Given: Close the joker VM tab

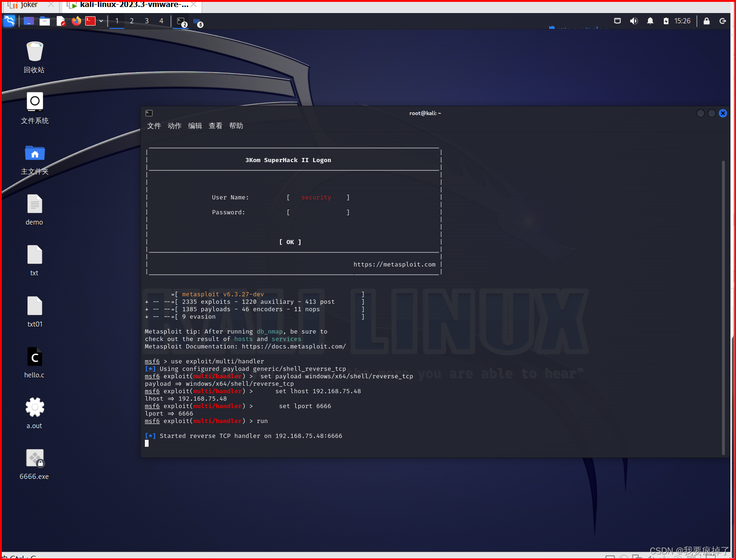Looking at the screenshot, I should [x=51, y=5].
